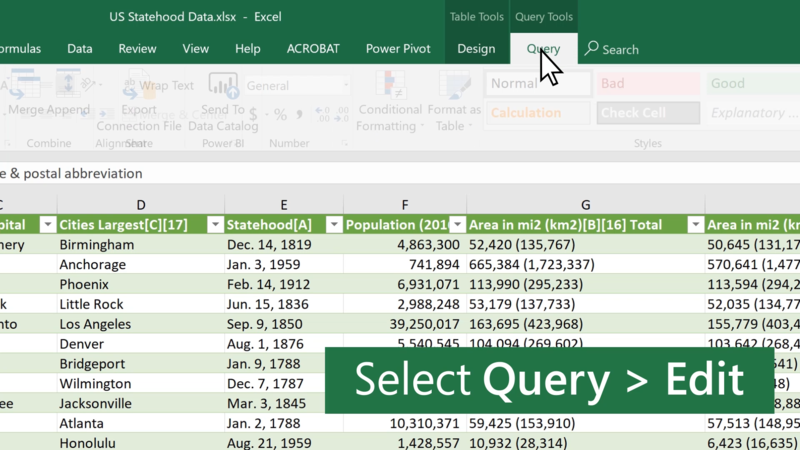Select the Little Rock cell

[141, 304]
